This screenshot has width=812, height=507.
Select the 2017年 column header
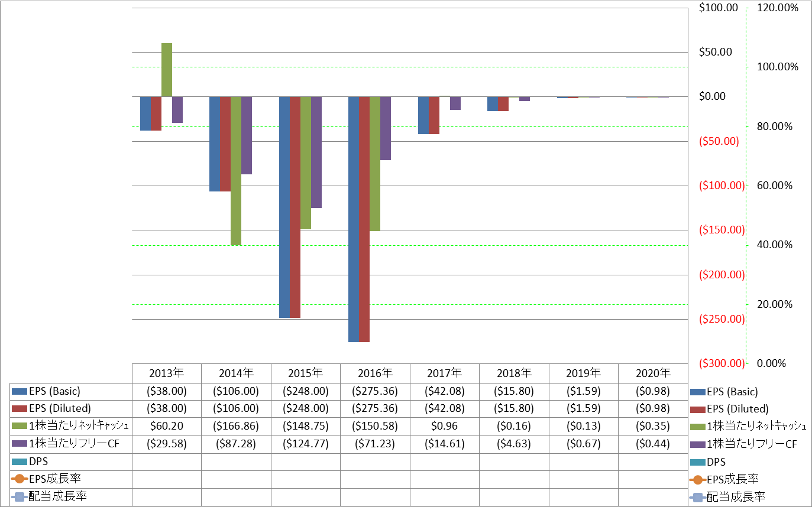(x=445, y=373)
